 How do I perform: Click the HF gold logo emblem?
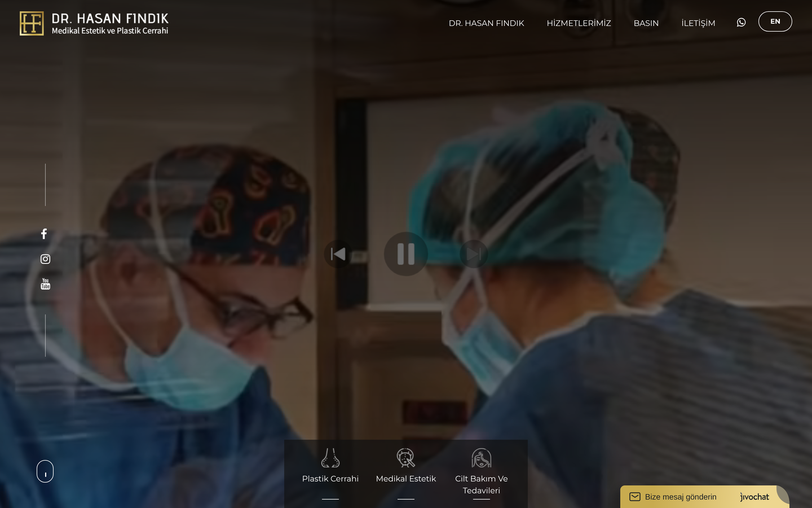pyautogui.click(x=32, y=23)
